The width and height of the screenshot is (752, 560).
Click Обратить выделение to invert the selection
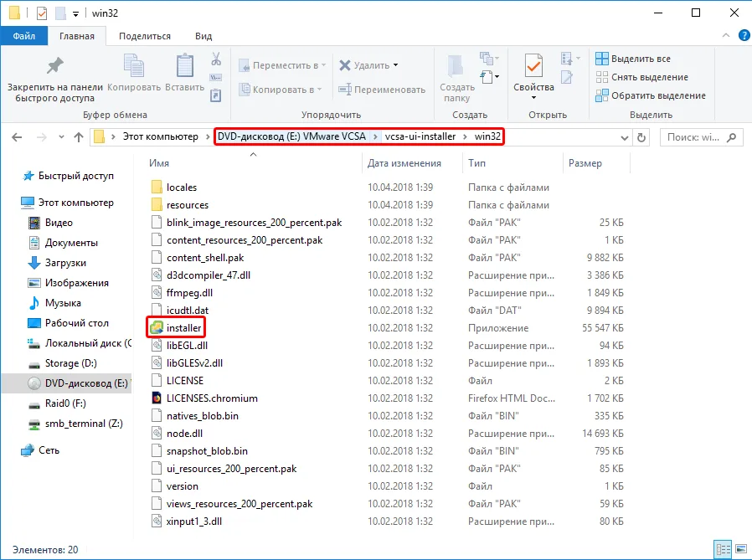[x=651, y=95]
